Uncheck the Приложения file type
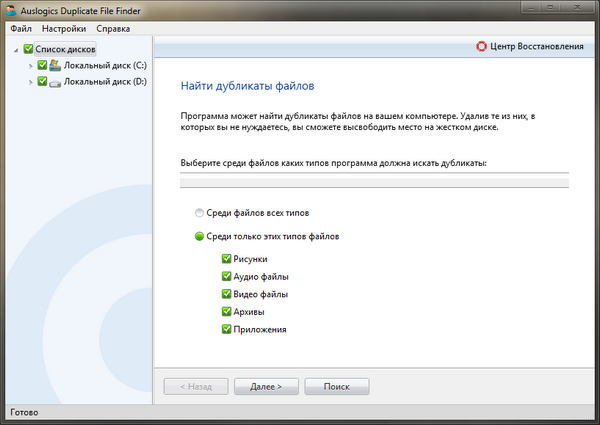The width and height of the screenshot is (600, 425). pos(226,329)
